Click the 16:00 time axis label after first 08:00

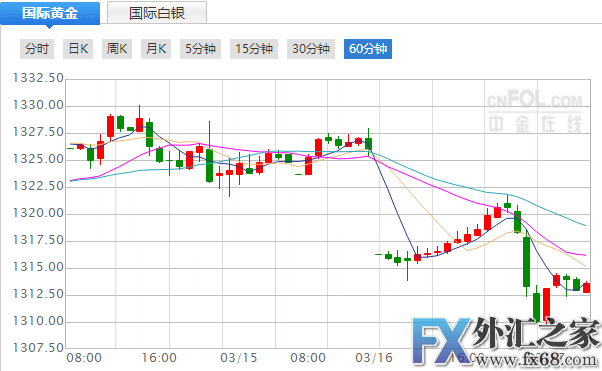(159, 358)
